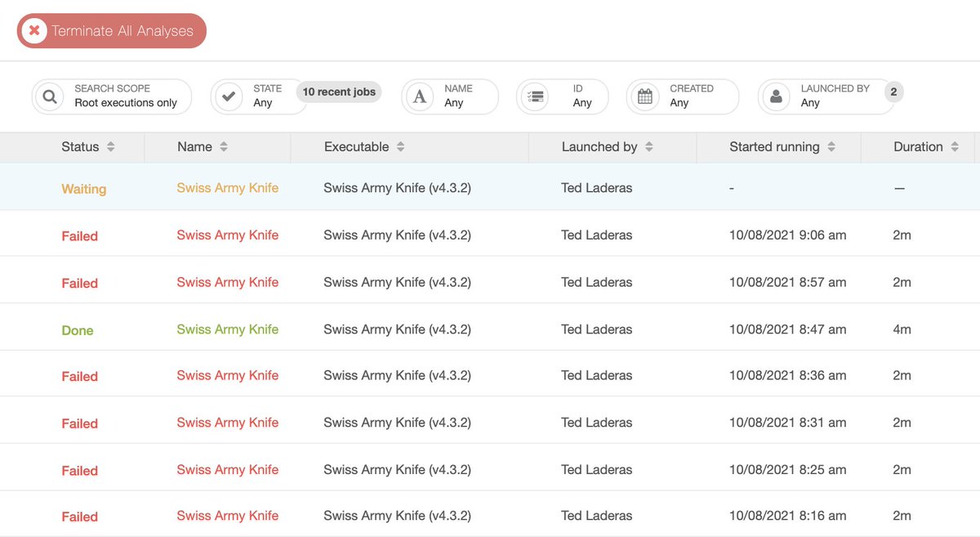This screenshot has height=537, width=980.
Task: Click the 10/08/2021 8:25 am start time
Action: [x=788, y=470]
